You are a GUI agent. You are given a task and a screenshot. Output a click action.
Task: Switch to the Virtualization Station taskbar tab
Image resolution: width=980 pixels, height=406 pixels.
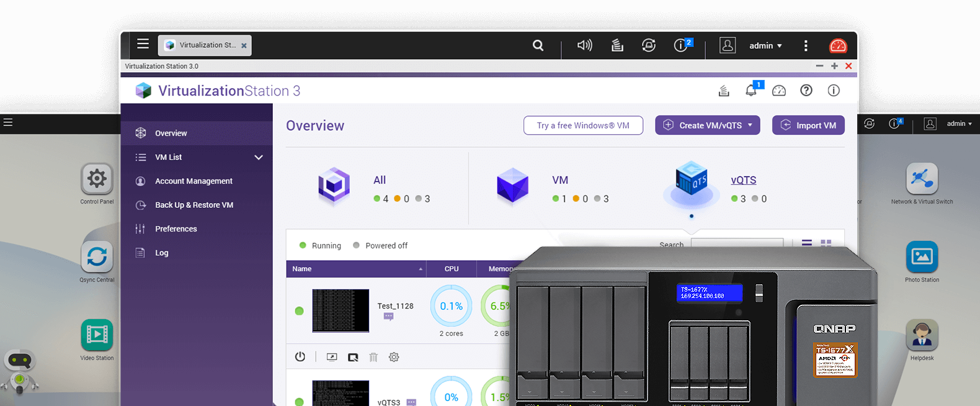[x=205, y=45]
